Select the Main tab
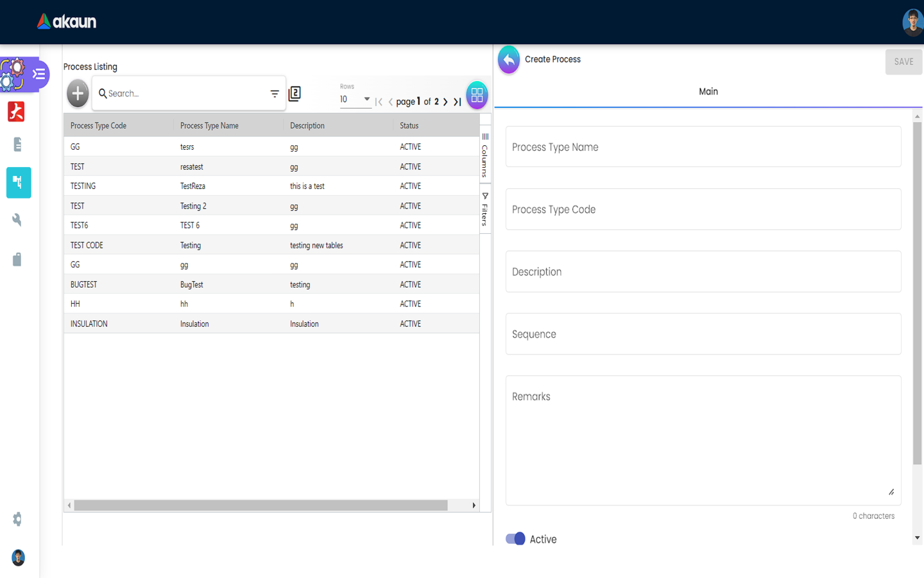This screenshot has height=578, width=924. 708,92
